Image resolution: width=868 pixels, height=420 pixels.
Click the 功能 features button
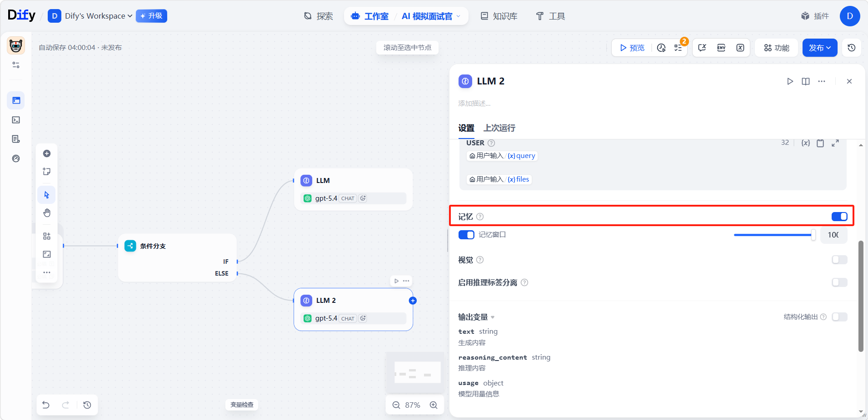pyautogui.click(x=776, y=48)
